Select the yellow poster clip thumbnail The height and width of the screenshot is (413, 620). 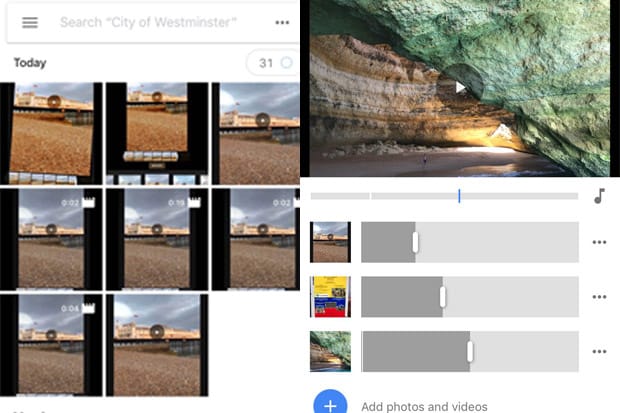330,297
